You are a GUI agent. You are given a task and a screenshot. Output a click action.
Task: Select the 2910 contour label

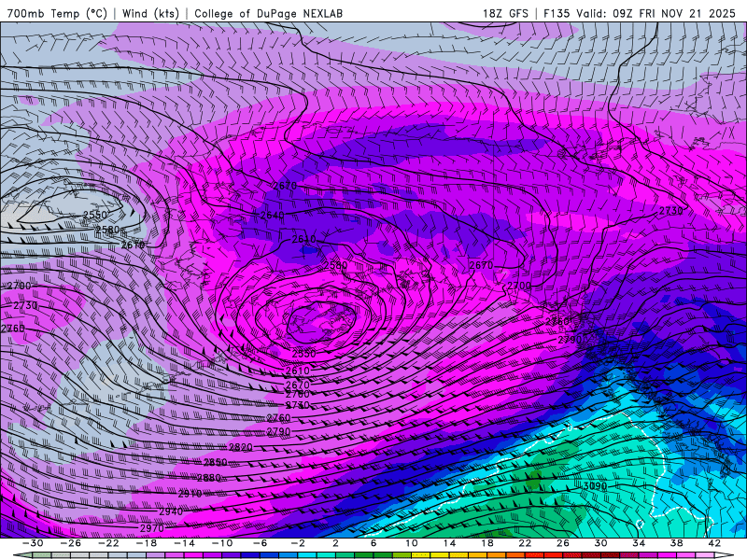click(x=190, y=495)
